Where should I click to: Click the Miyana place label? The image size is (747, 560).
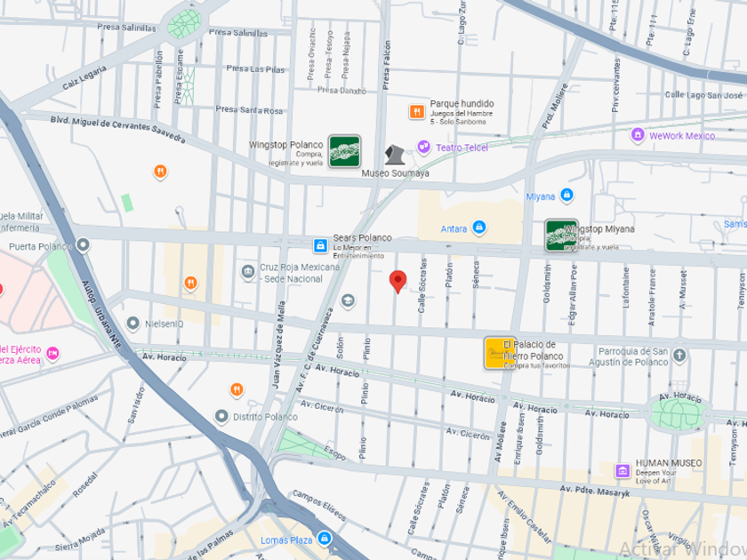click(541, 196)
